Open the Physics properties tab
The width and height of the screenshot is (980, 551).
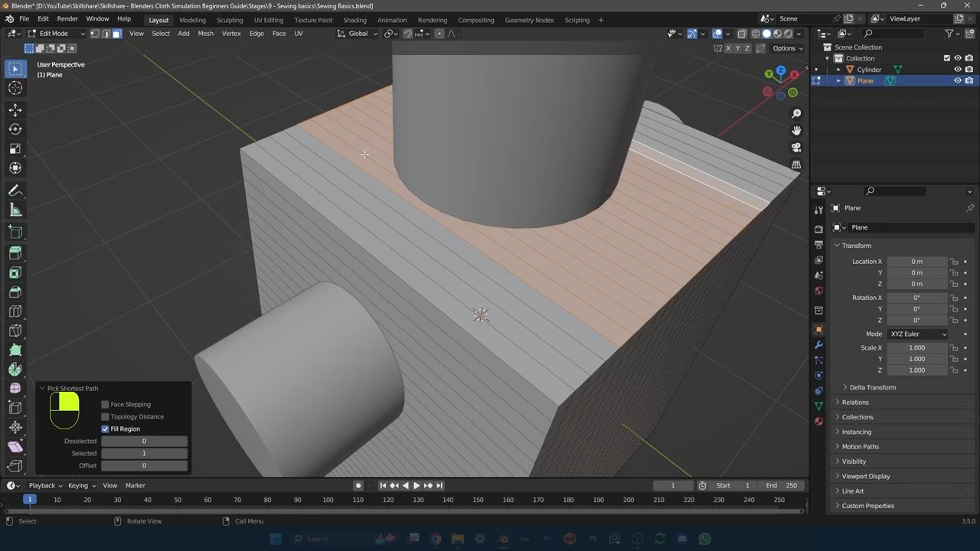click(x=818, y=376)
